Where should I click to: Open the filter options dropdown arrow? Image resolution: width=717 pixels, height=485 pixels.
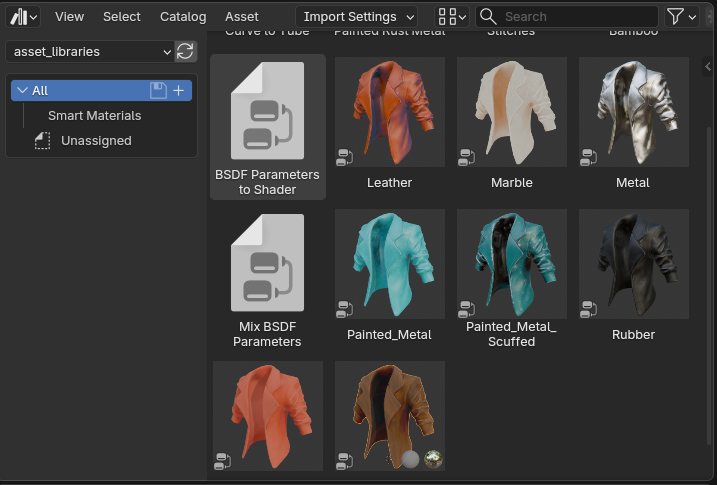pyautogui.click(x=693, y=17)
